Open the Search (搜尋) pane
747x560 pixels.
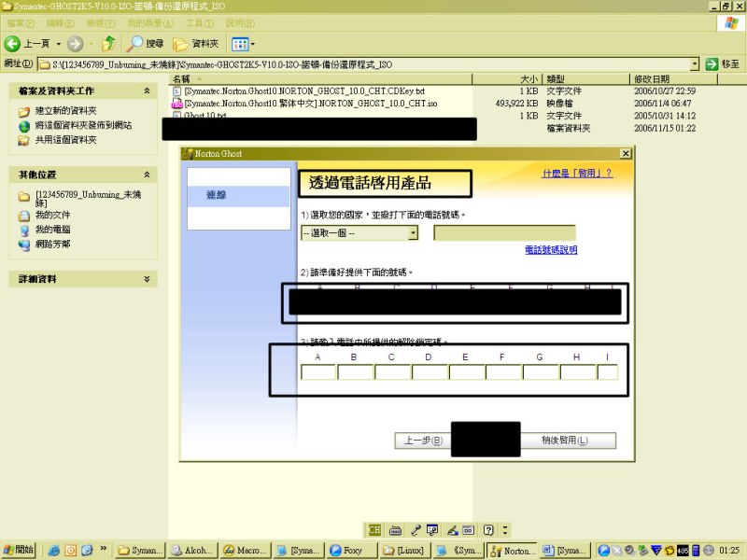146,44
